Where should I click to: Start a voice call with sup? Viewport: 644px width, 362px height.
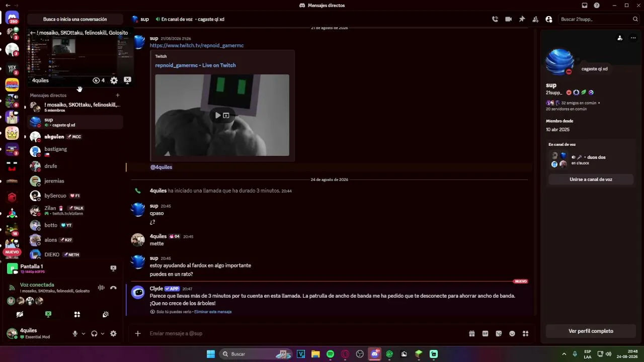[x=495, y=19]
